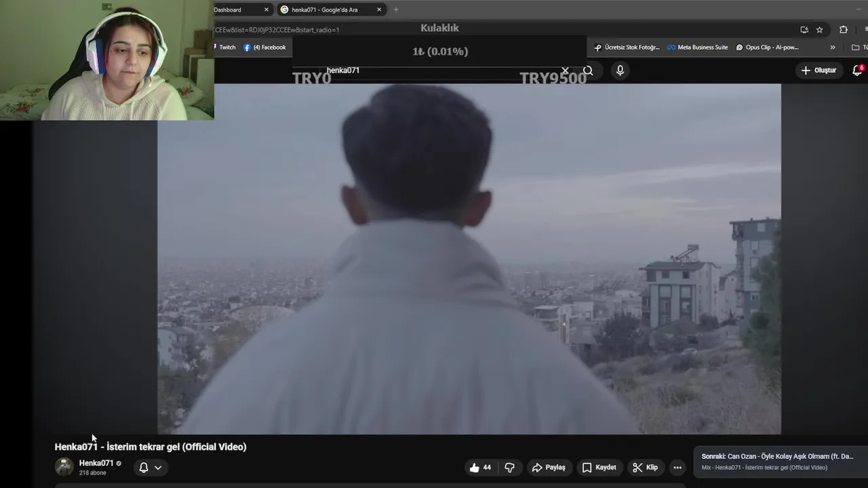This screenshot has width=868, height=488.
Task: Show more bookmarks with double chevron
Action: pyautogui.click(x=833, y=47)
